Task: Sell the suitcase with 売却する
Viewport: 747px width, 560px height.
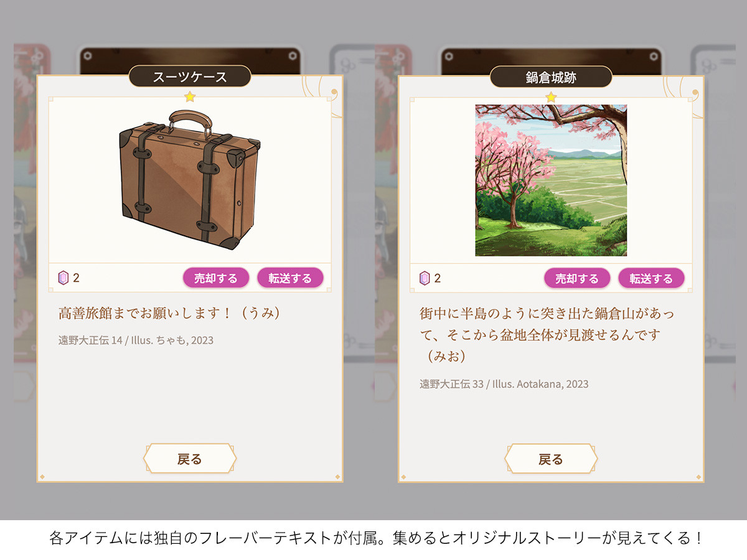Action: pyautogui.click(x=216, y=278)
